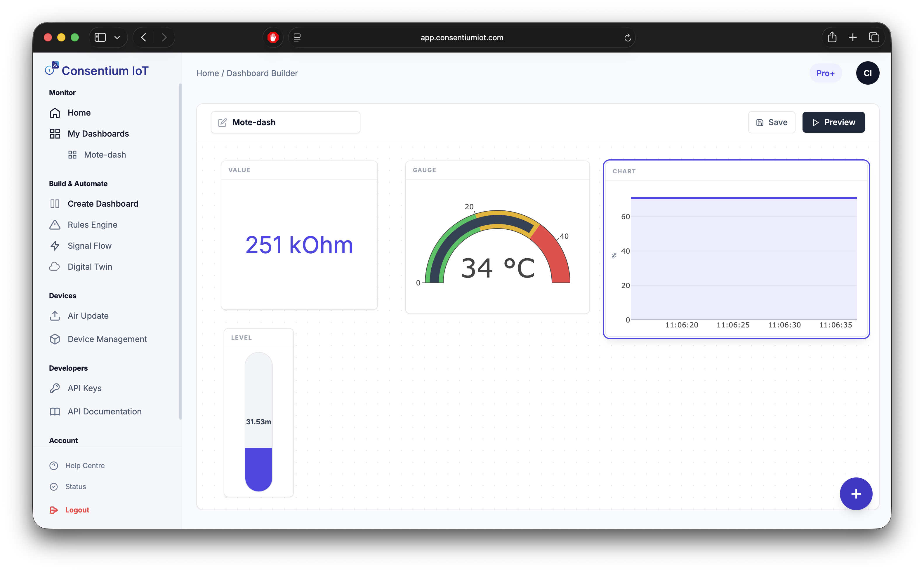924x572 pixels.
Task: Click the Rules Engine triangle icon
Action: [55, 225]
